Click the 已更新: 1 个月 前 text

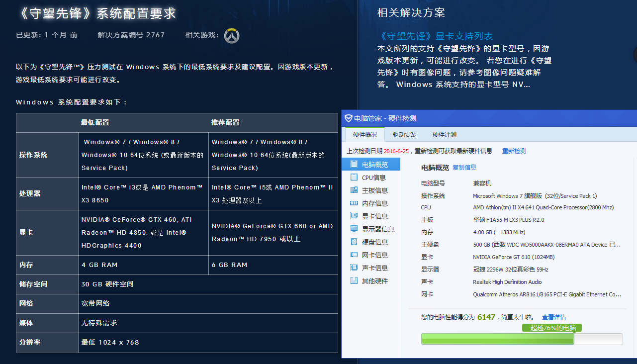(47, 35)
